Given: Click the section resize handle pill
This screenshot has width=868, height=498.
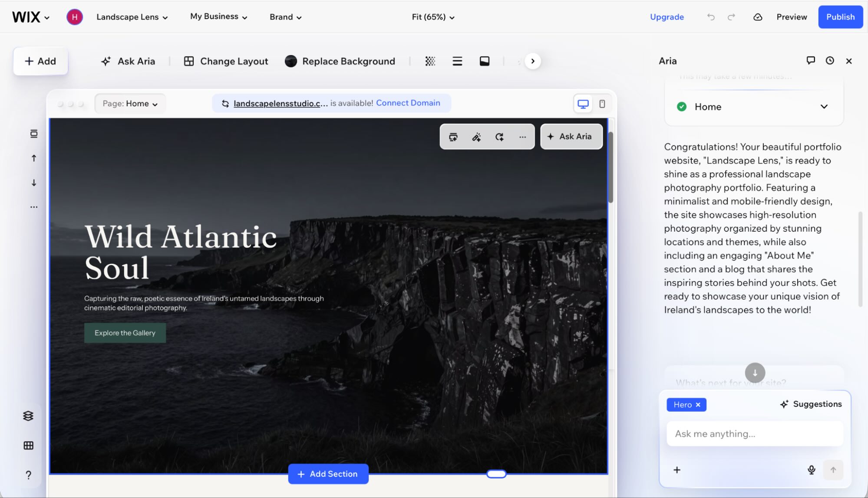Looking at the screenshot, I should (x=496, y=474).
